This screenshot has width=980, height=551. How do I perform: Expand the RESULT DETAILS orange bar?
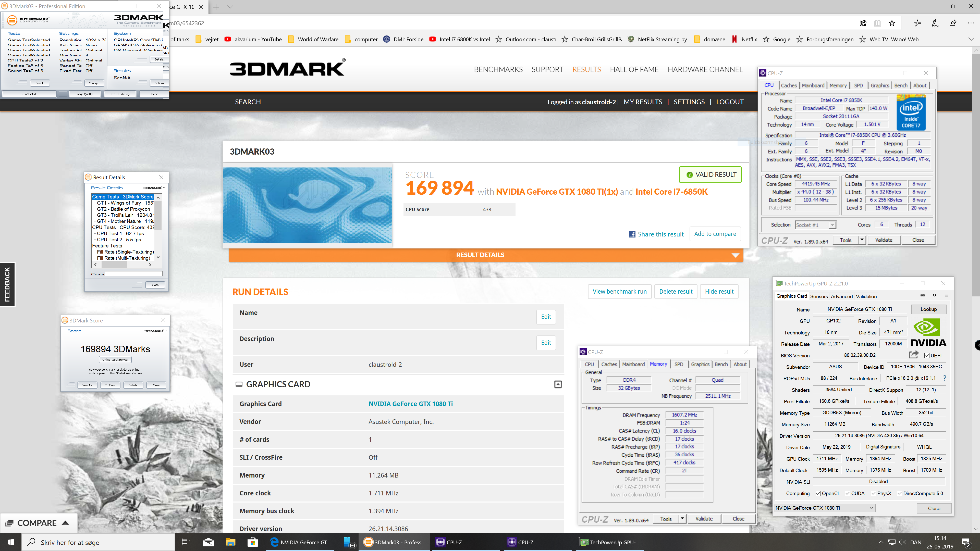pos(486,255)
